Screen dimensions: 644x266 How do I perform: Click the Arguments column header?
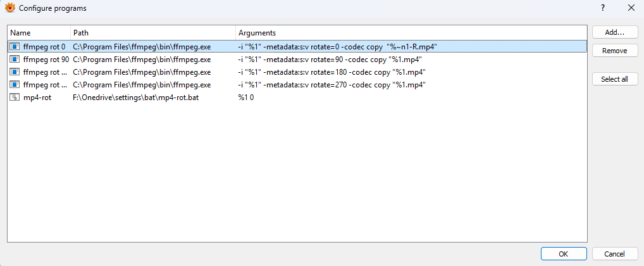410,32
